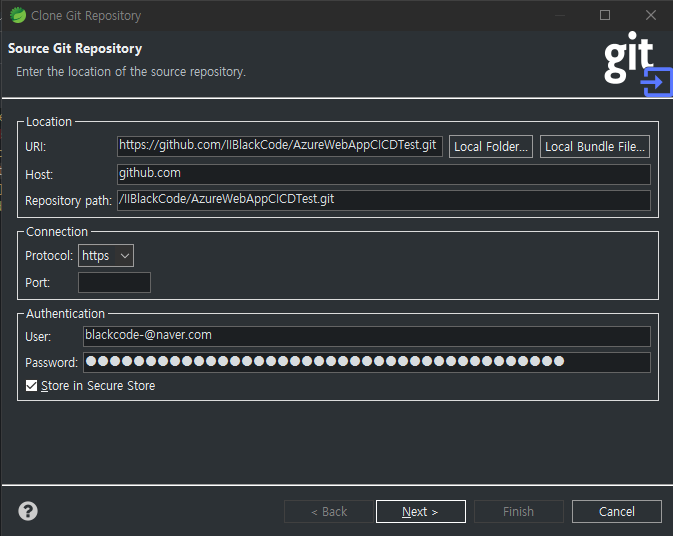Image resolution: width=673 pixels, height=536 pixels.
Task: Minimize the Clone Git Repository window
Action: [x=559, y=15]
